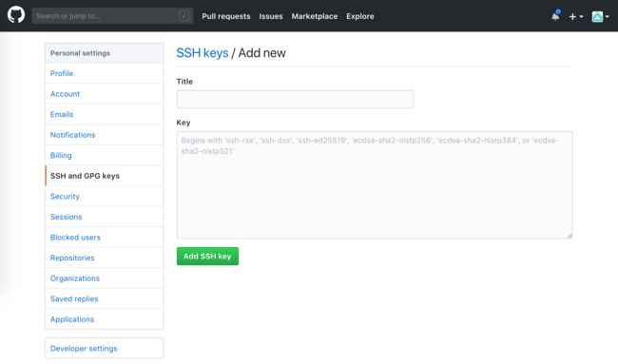Select SSH and GPG keys in sidebar
The image size is (618, 364).
105,176
